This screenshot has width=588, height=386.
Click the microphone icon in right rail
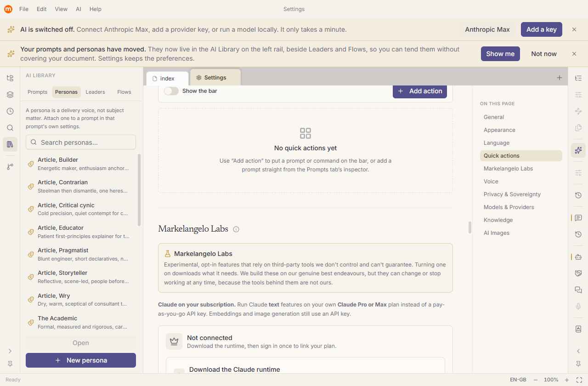pyautogui.click(x=578, y=307)
